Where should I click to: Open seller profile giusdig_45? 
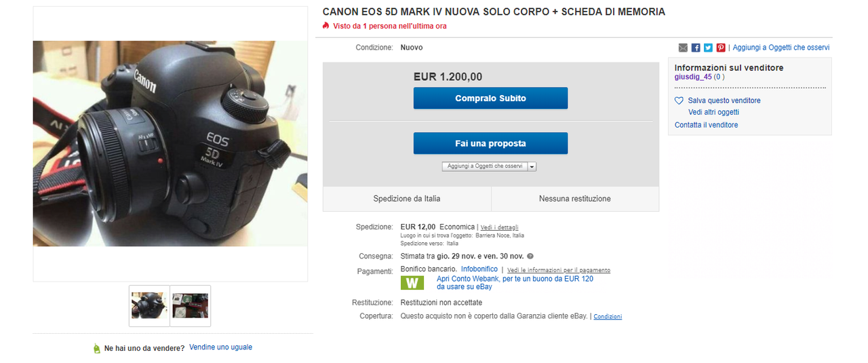[693, 77]
